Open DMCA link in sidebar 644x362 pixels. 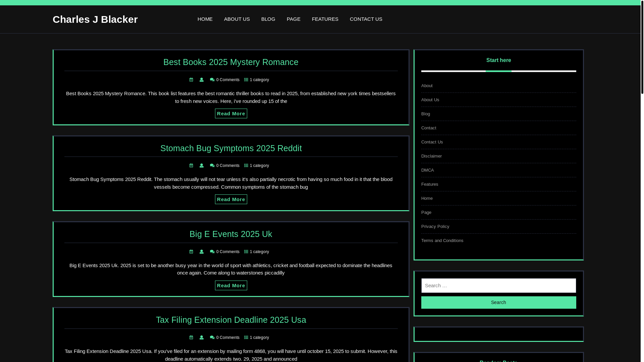coord(428,170)
